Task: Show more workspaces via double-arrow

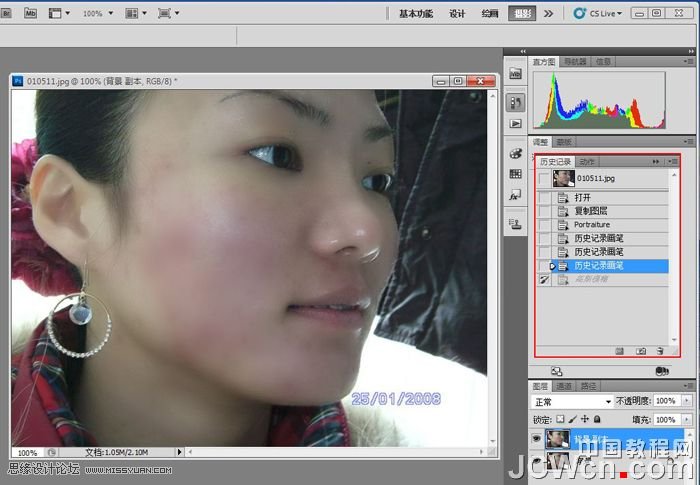Action: (548, 13)
